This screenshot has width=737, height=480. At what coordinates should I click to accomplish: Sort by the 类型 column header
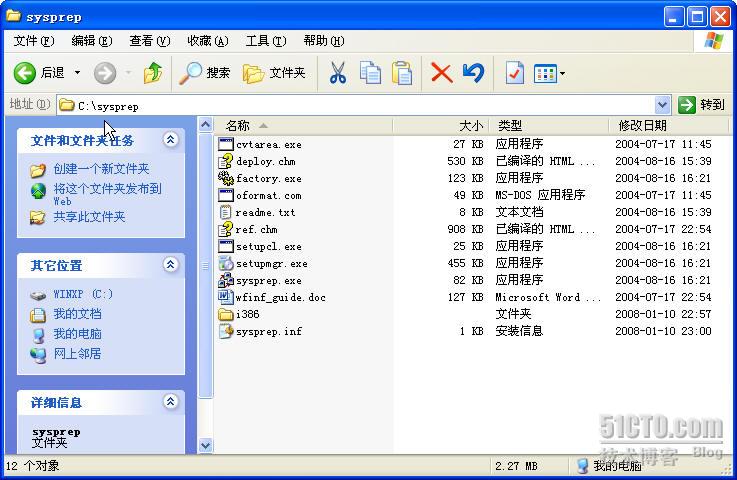click(x=549, y=126)
